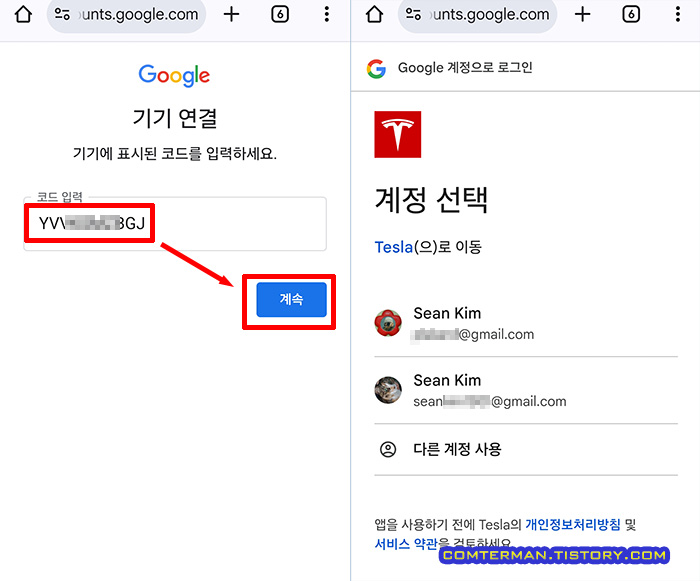Click the 계속 continue button

pos(292,300)
